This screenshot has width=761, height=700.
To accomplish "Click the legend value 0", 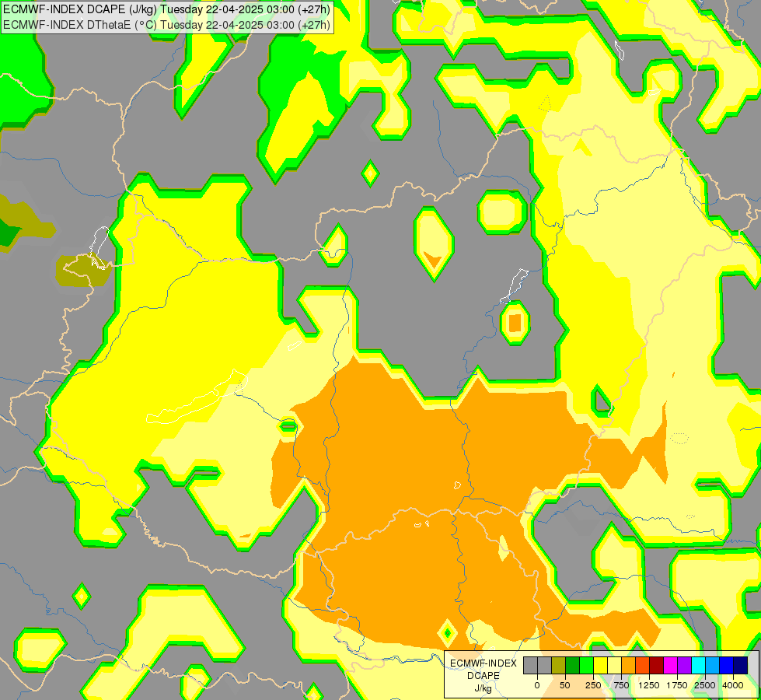I will coord(537,685).
